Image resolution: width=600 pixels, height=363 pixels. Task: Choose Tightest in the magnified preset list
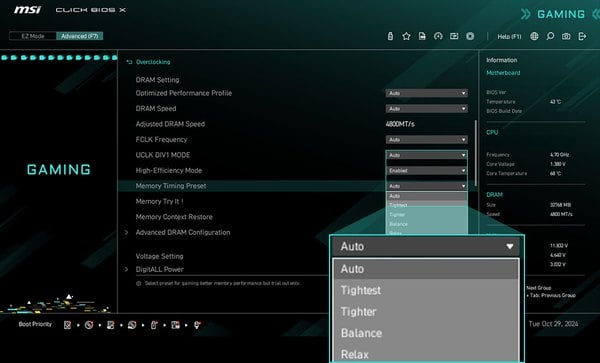tap(426, 290)
